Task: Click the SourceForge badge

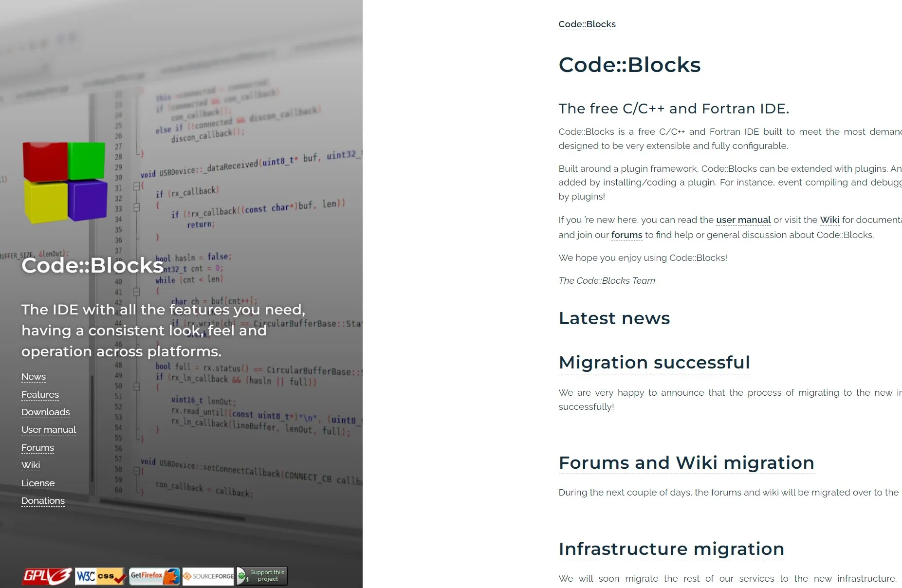Action: click(208, 576)
